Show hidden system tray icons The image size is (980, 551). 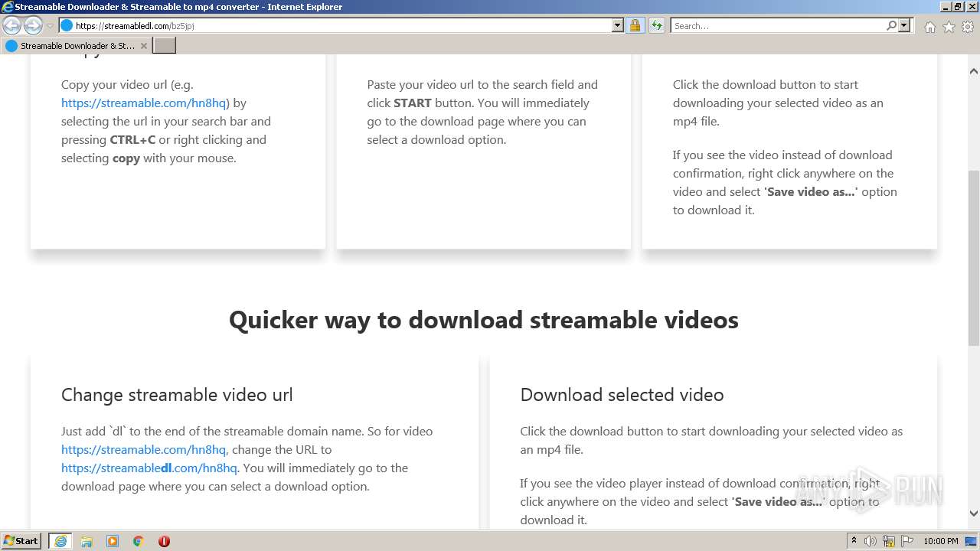coord(854,541)
